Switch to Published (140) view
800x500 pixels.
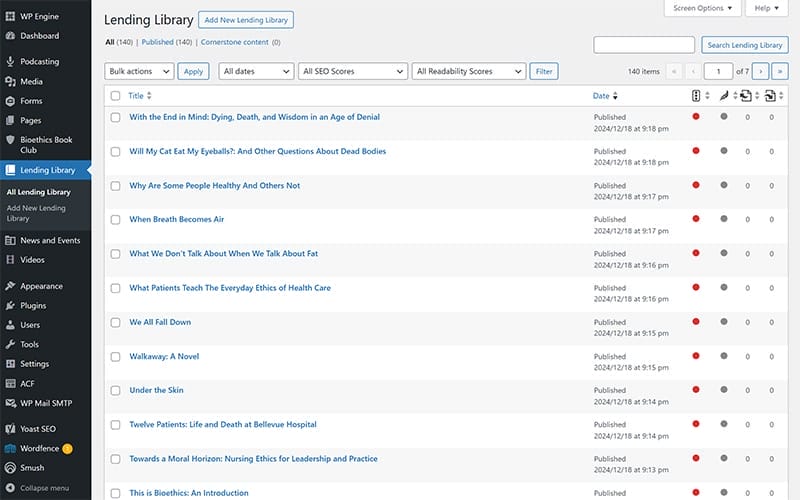pos(167,42)
